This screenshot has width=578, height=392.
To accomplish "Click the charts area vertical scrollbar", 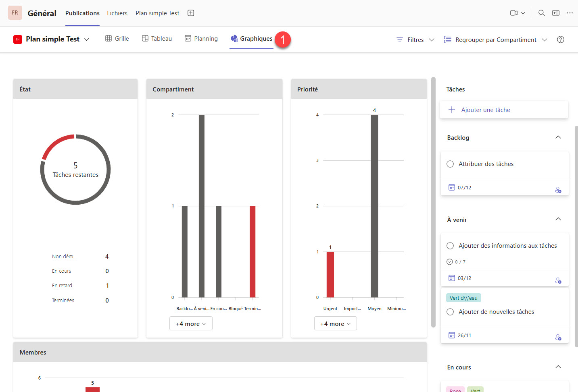I will 433,201.
